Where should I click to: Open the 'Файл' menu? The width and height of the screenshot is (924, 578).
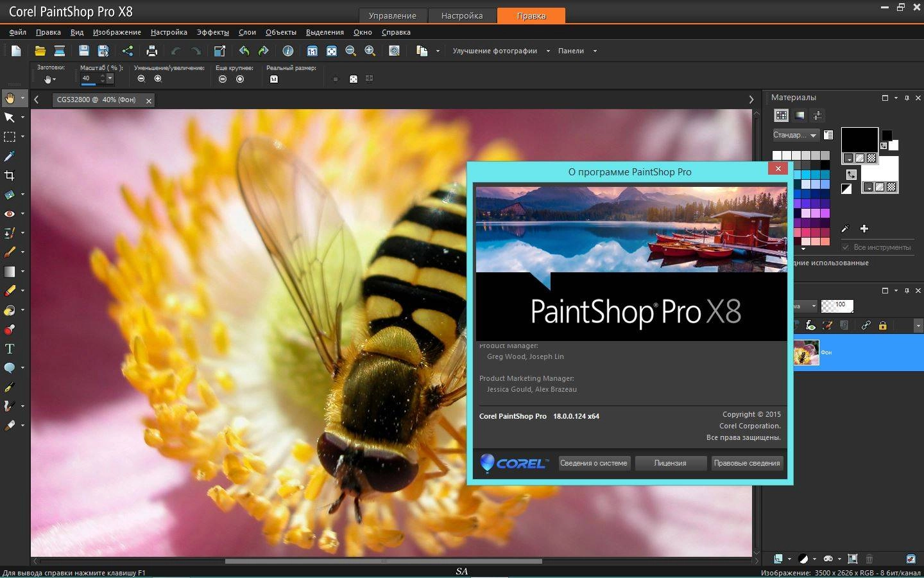[18, 32]
